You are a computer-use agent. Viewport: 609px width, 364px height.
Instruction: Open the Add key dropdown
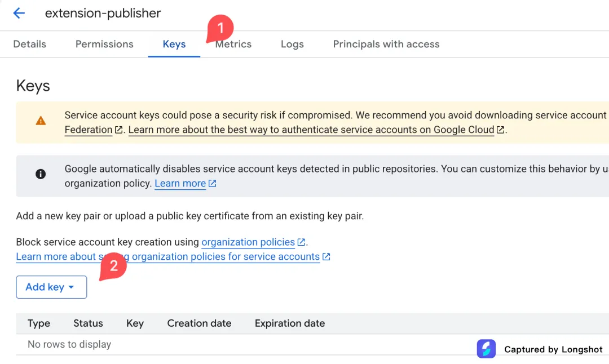click(51, 287)
